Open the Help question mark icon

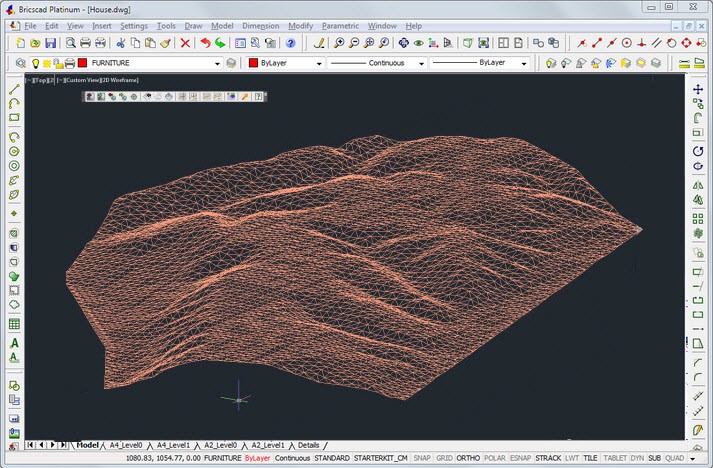[x=290, y=43]
